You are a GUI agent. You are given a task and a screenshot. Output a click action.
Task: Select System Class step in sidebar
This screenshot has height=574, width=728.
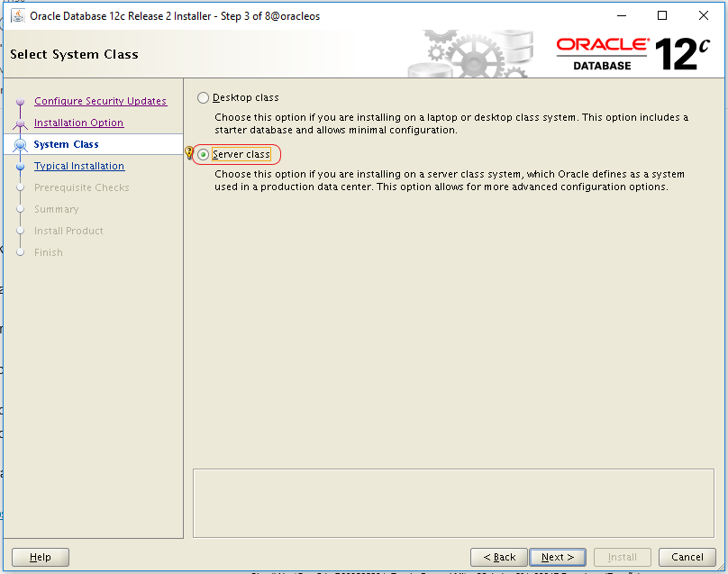[x=66, y=144]
